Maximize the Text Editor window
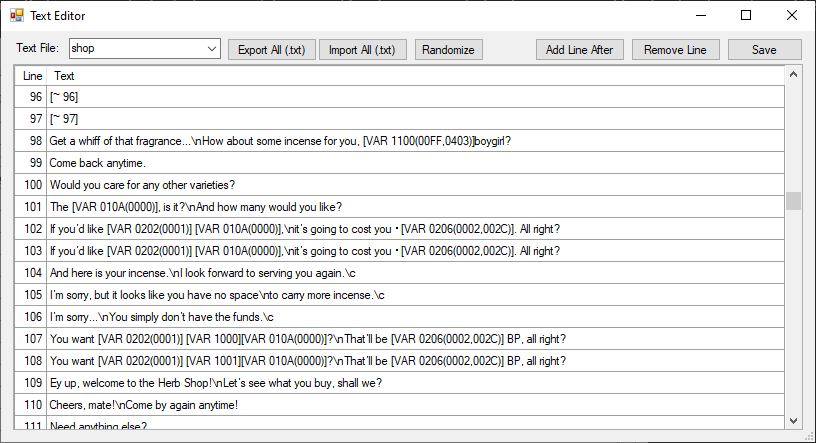816x443 pixels. coord(746,16)
